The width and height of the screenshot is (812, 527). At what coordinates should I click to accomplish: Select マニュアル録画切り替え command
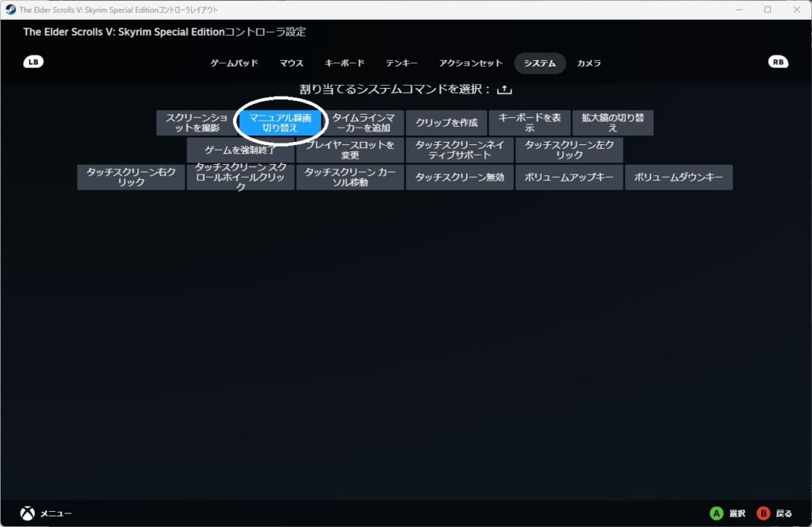280,123
